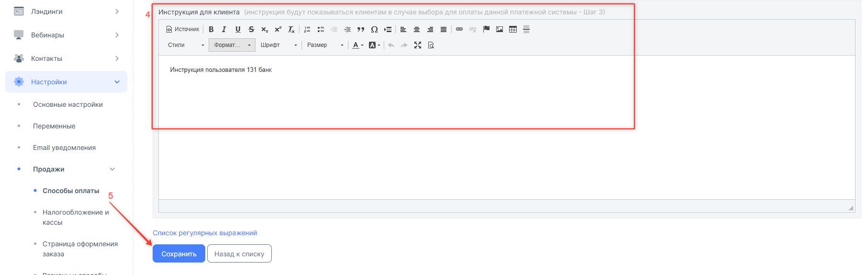The width and height of the screenshot is (868, 275).
Task: Click the Сохранить button
Action: pos(178,254)
